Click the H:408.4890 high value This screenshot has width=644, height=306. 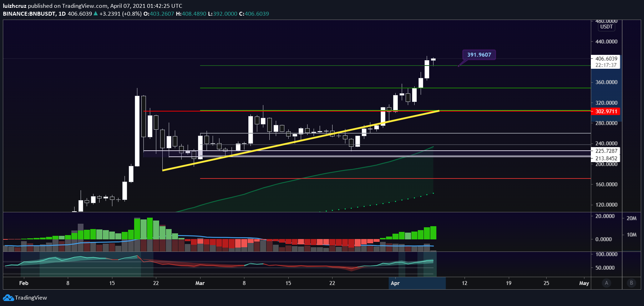[x=191, y=14]
